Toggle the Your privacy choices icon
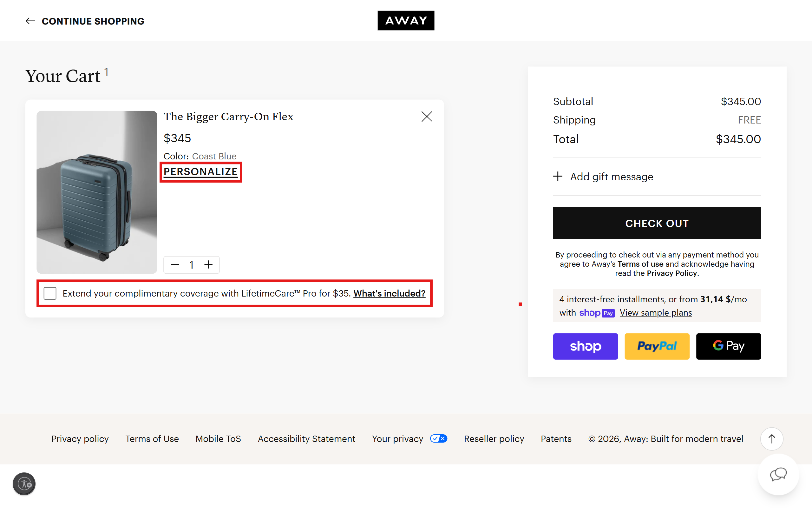Viewport: 812px width, 508px height. point(439,438)
